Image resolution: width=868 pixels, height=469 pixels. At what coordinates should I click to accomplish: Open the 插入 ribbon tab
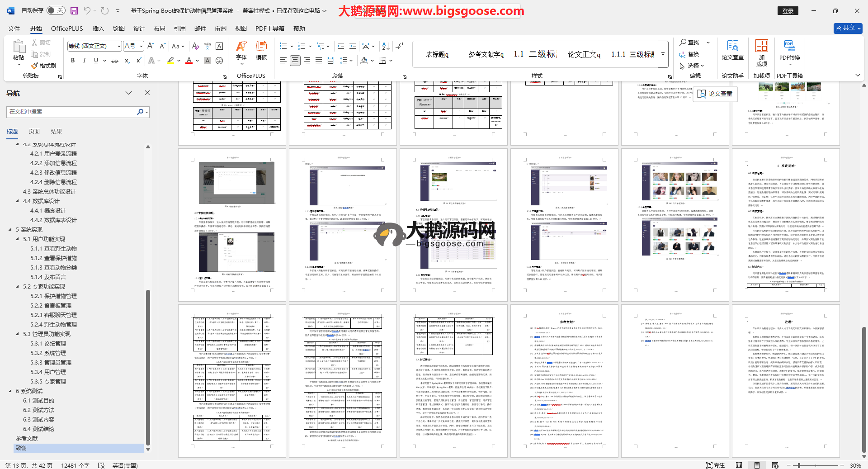point(98,28)
